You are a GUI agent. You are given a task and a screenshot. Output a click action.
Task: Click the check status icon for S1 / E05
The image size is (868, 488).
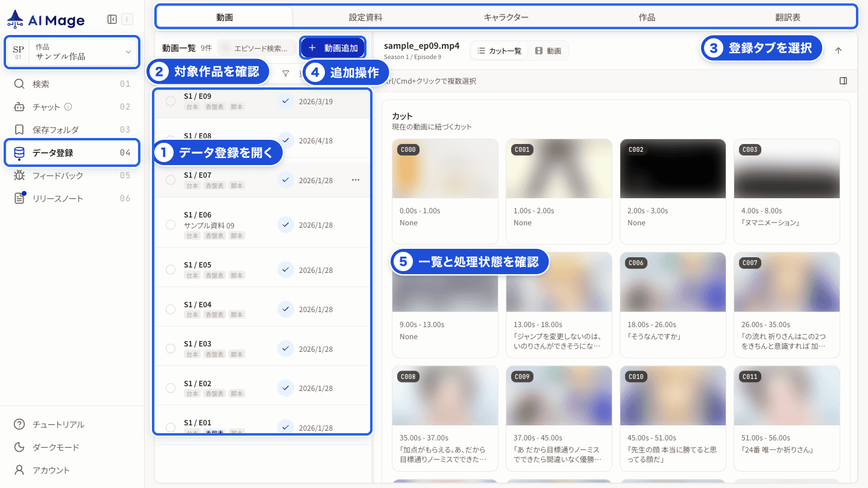pos(286,270)
